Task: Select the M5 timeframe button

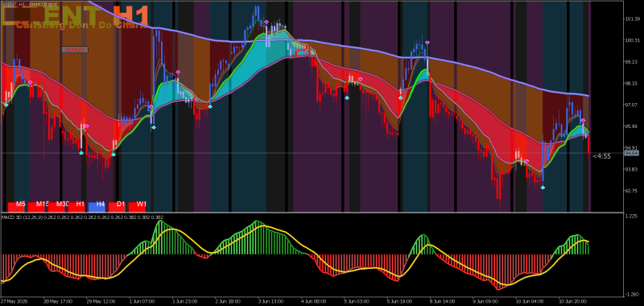Action: point(16,206)
